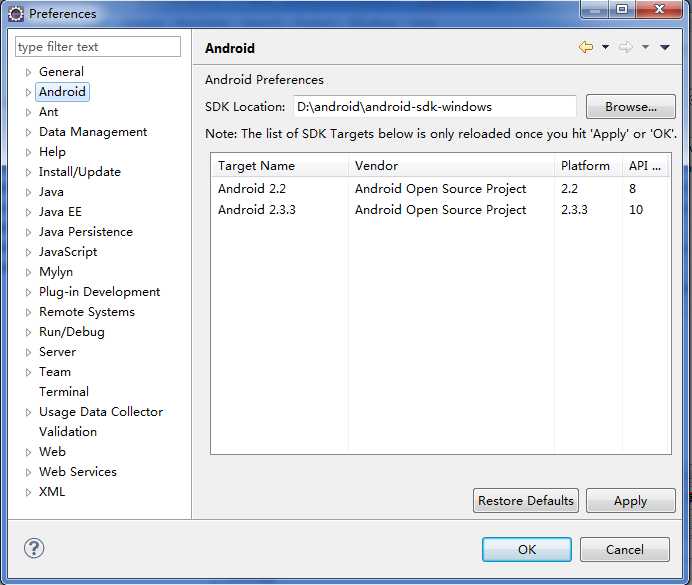Select Terminal category
692x585 pixels.
coord(64,392)
